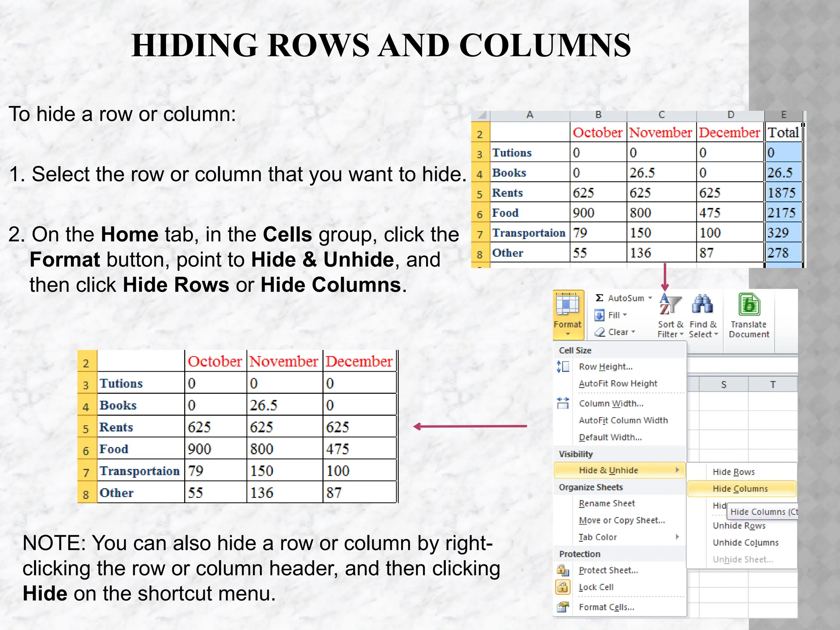
Task: Click Unhide Sheet... in submenu
Action: [x=742, y=559]
